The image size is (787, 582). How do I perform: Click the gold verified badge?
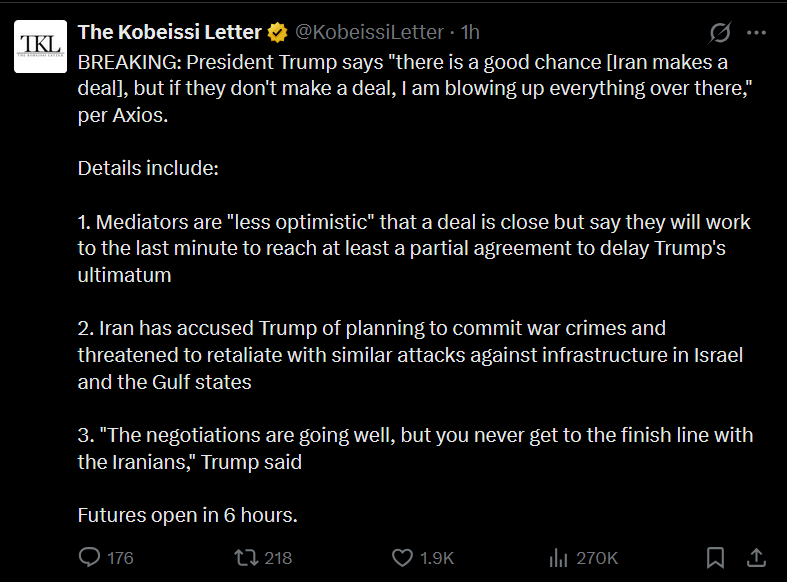(278, 33)
